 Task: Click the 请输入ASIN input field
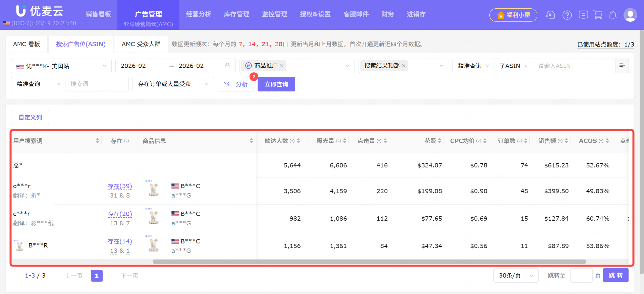[574, 66]
